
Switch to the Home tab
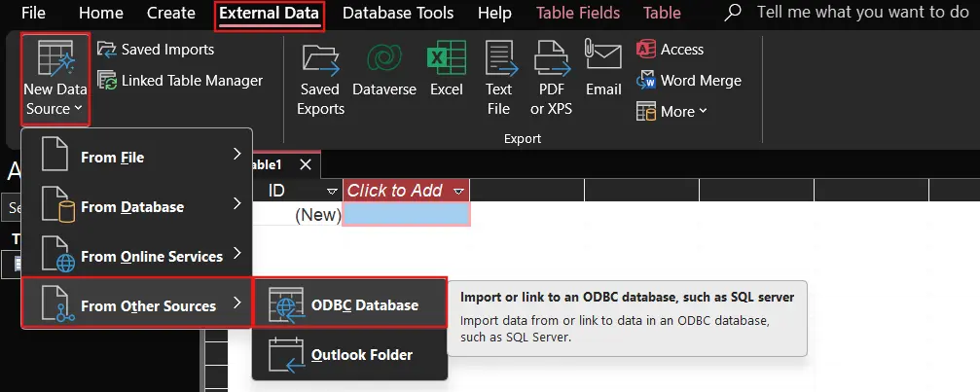[100, 13]
